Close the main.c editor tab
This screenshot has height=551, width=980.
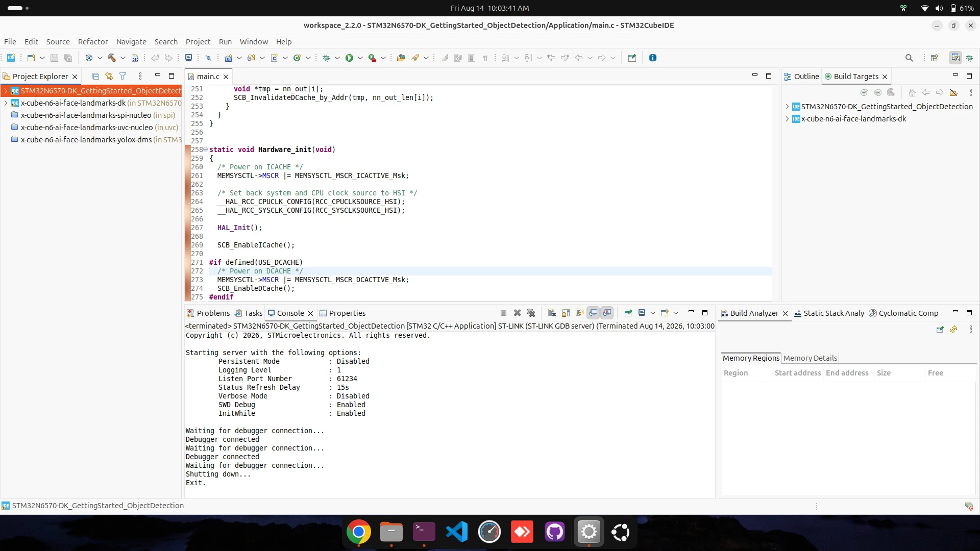pyautogui.click(x=226, y=77)
